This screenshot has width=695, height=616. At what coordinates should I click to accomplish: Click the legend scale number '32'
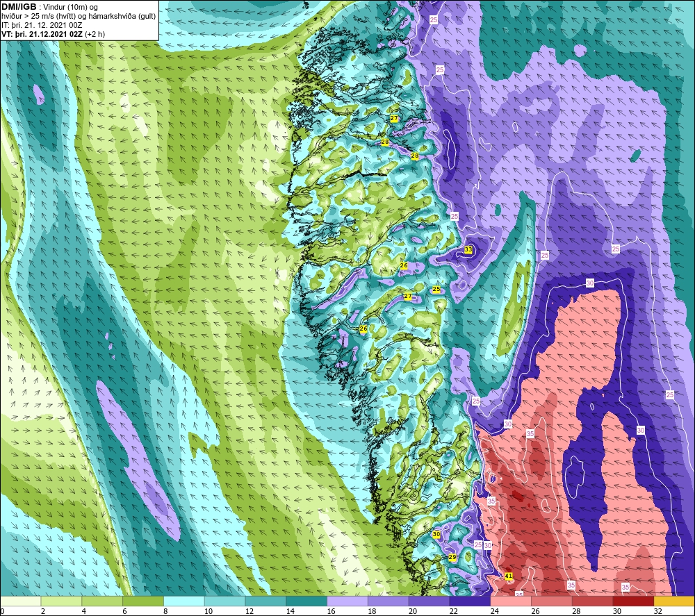[x=657, y=611]
